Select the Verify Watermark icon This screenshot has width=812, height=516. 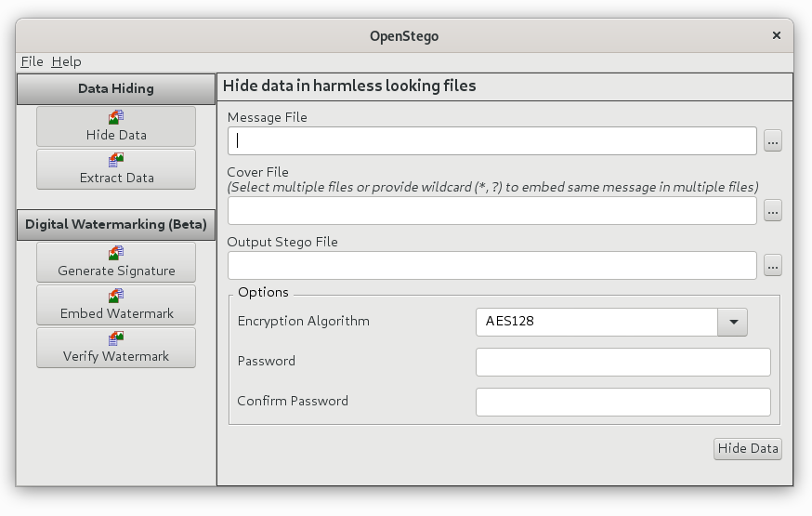pyautogui.click(x=116, y=338)
